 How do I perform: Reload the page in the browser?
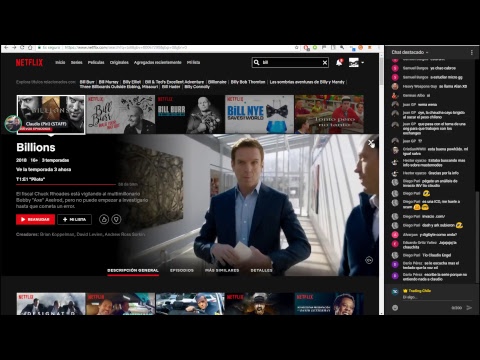click(22, 48)
